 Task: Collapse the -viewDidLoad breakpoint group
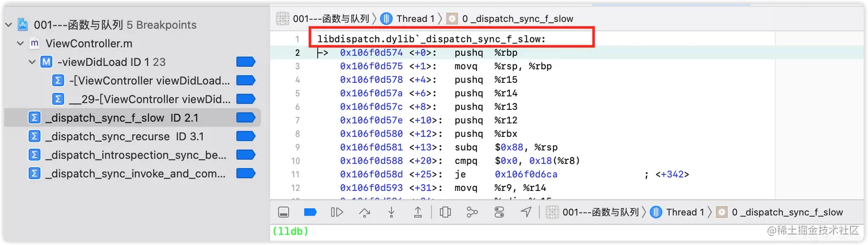32,62
